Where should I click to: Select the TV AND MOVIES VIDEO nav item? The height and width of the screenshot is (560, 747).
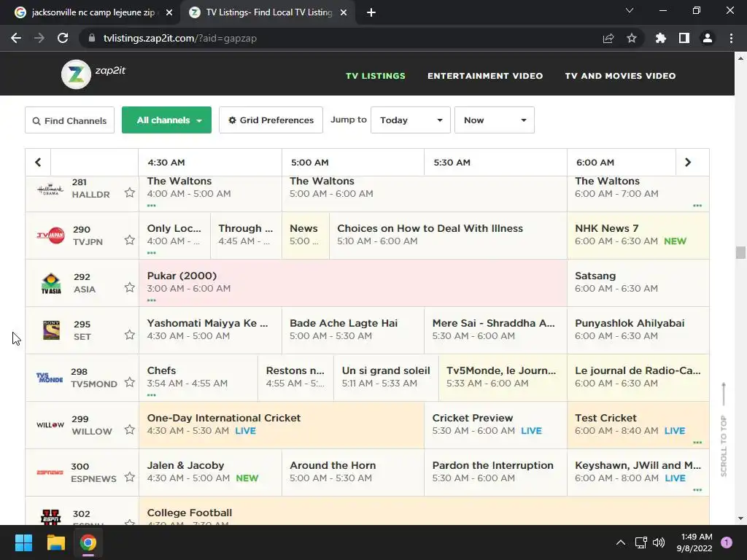(620, 76)
